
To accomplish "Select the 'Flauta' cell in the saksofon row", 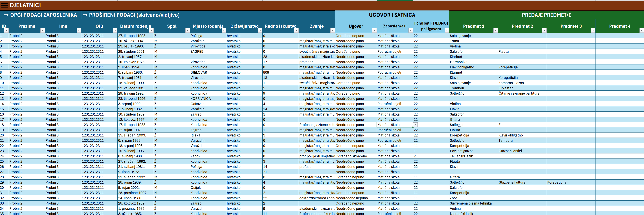I will 522,52.
